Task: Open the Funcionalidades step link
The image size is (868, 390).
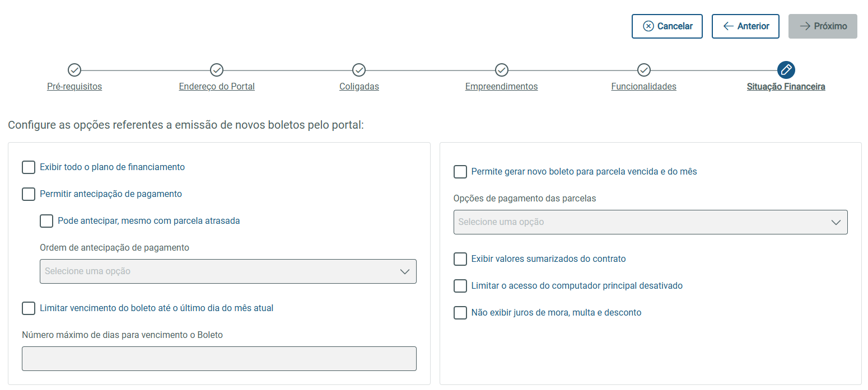Action: pos(643,87)
